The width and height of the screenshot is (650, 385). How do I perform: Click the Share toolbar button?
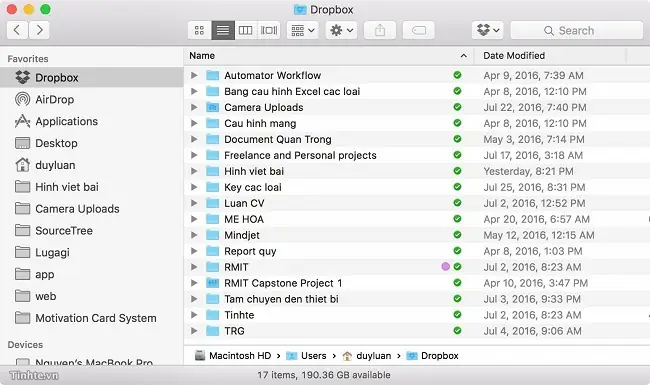coord(380,30)
